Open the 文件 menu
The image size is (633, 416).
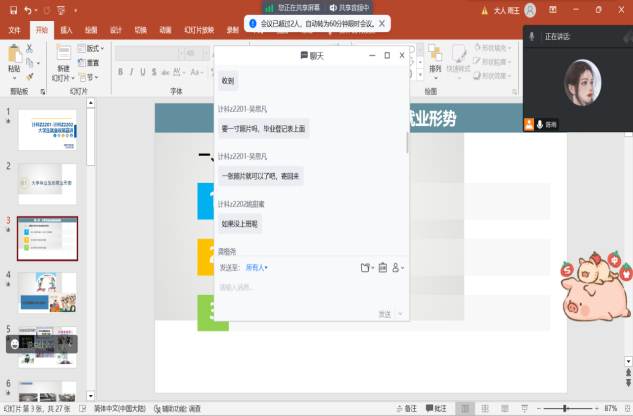click(x=15, y=30)
